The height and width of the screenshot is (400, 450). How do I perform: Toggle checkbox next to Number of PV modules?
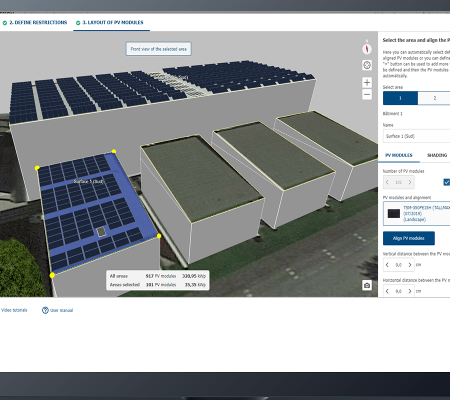pos(447,182)
